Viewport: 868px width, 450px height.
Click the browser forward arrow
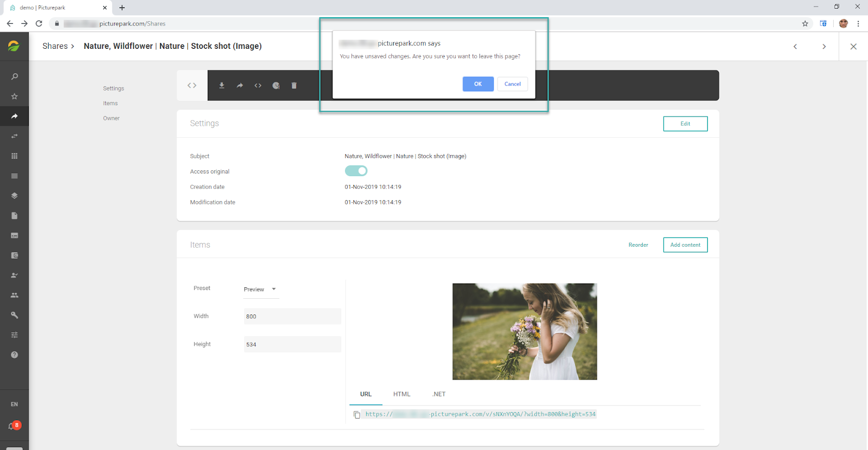click(24, 23)
